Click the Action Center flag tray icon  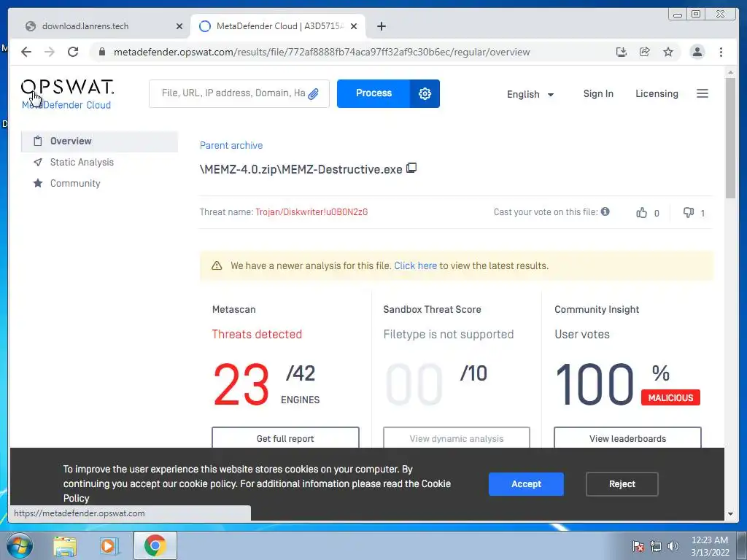638,546
